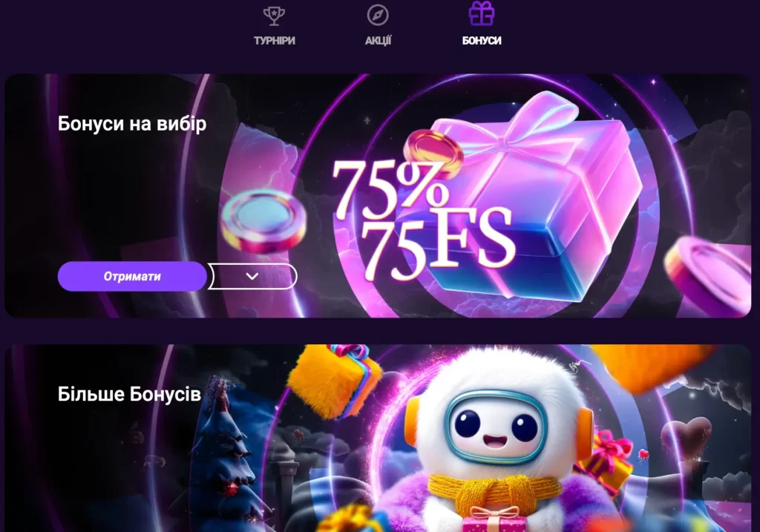Select the БОНУСИ tab label
Viewport: 760px width, 532px height.
(x=481, y=41)
